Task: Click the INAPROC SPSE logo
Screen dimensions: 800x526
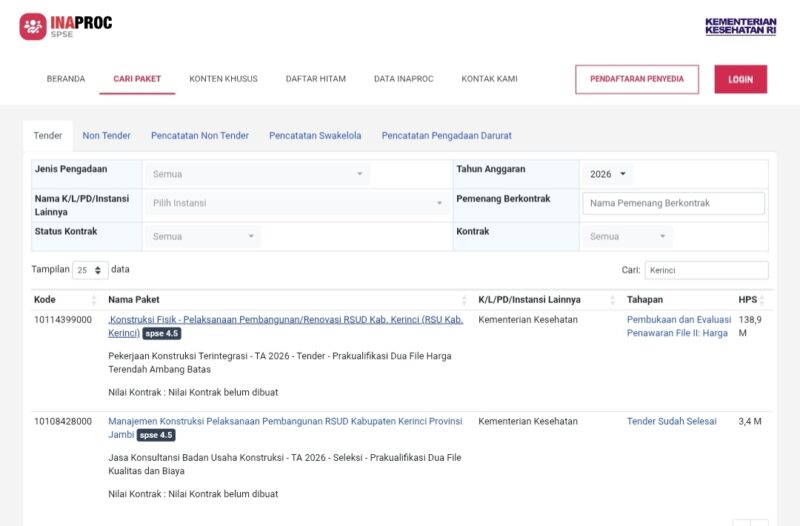Action: point(65,27)
